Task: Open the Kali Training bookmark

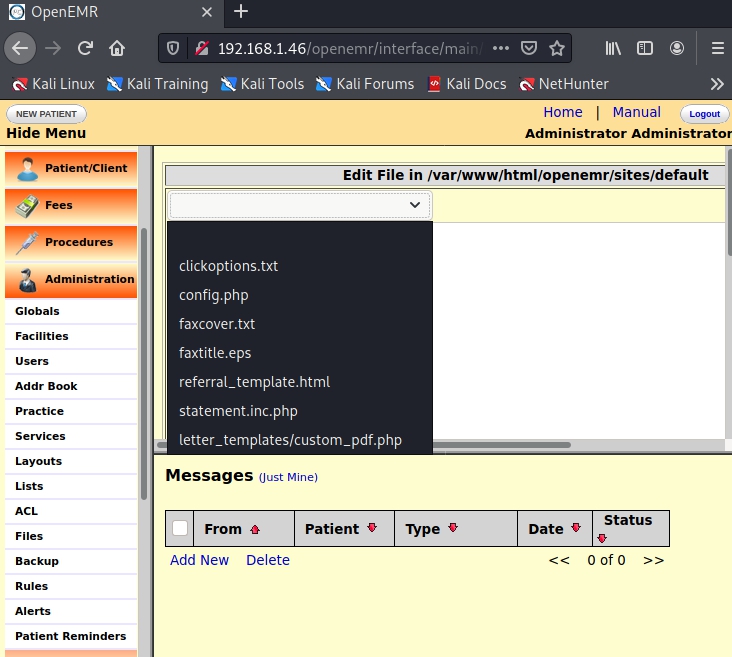Action: (157, 84)
